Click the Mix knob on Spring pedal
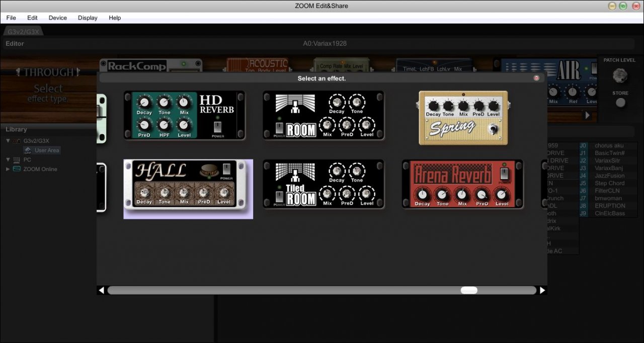 [x=463, y=106]
